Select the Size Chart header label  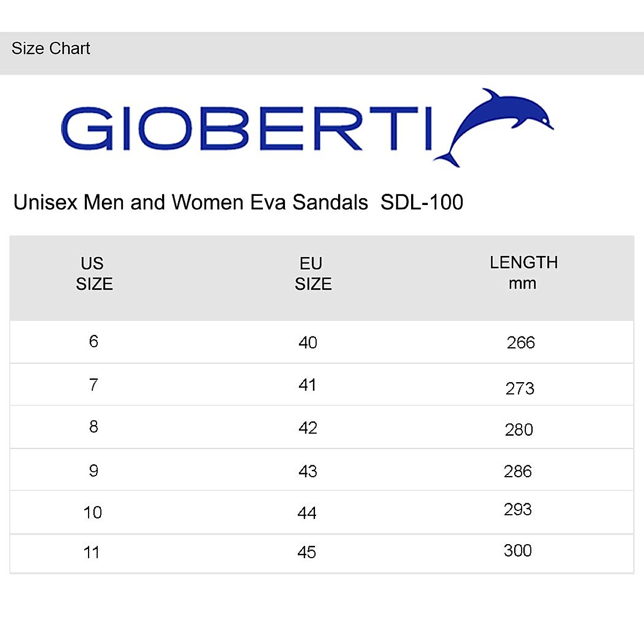[x=51, y=49]
